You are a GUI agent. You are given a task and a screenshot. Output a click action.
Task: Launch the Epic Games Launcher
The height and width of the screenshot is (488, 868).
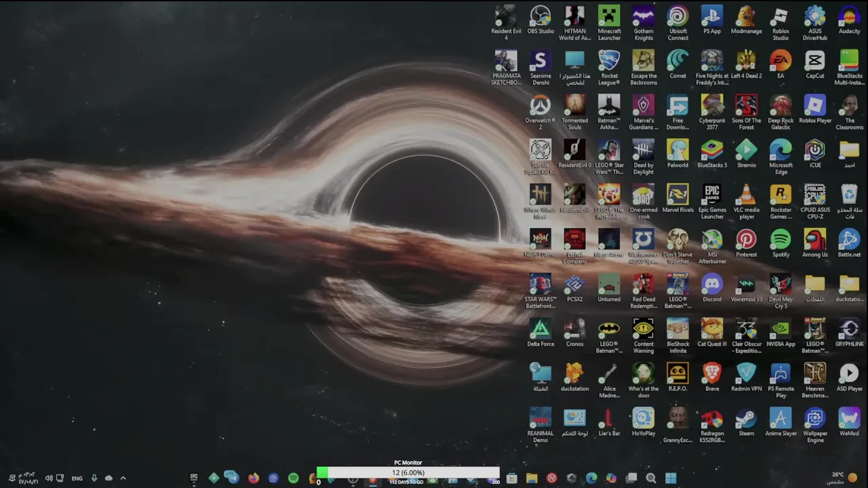click(712, 201)
